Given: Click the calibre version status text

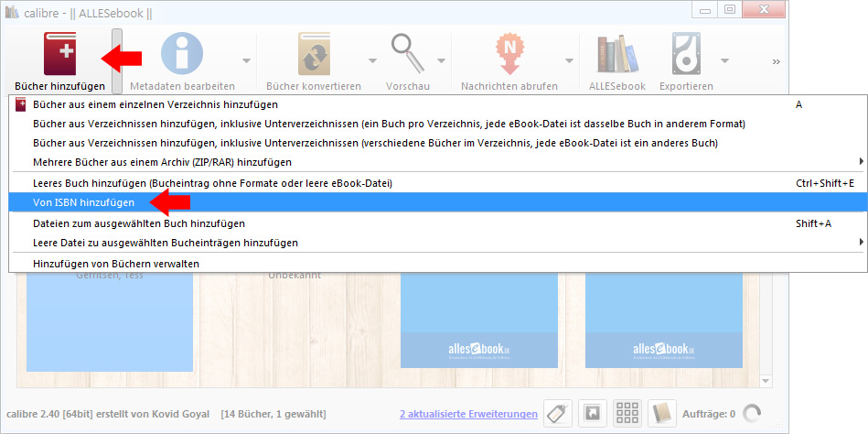Looking at the screenshot, I should pyautogui.click(x=108, y=414).
